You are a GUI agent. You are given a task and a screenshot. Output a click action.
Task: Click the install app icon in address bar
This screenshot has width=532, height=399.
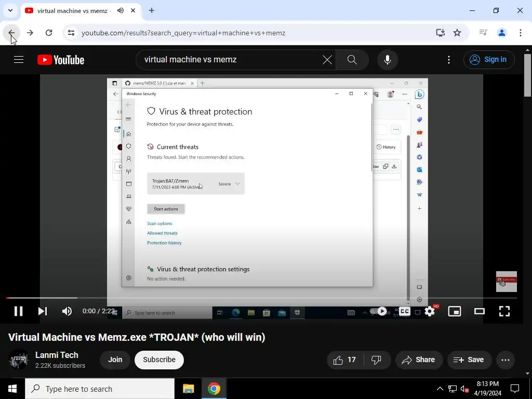tap(441, 33)
